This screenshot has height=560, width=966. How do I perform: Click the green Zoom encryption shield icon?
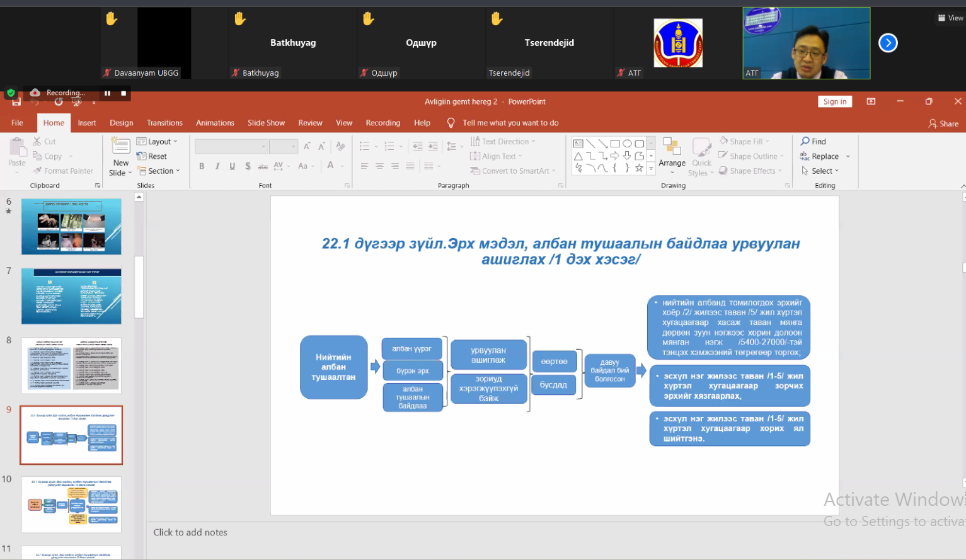(11, 93)
